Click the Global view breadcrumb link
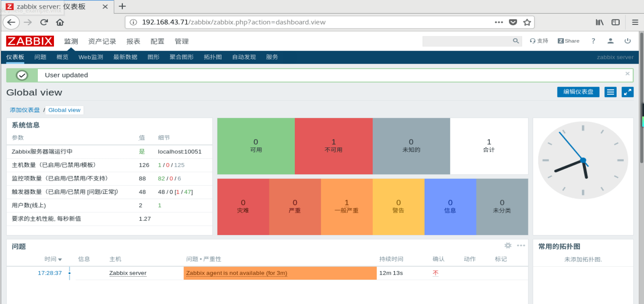The height and width of the screenshot is (304, 644). pos(64,110)
